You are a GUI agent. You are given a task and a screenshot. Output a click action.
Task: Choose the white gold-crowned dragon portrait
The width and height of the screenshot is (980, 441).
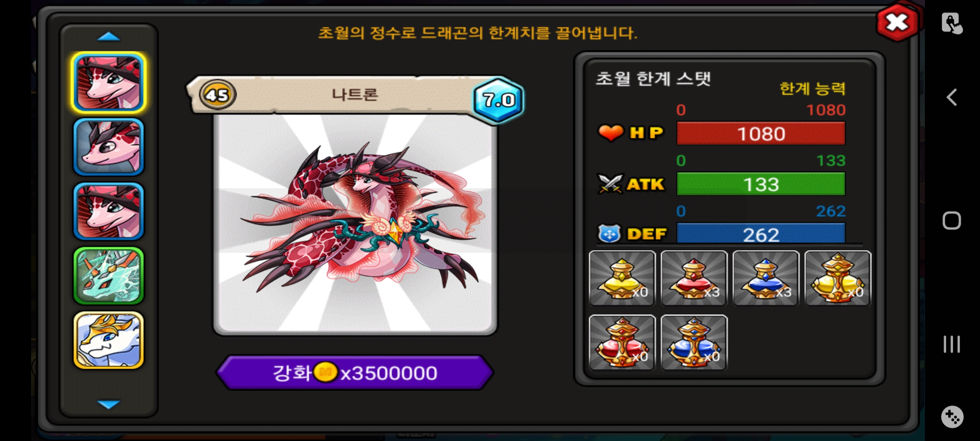pos(109,340)
